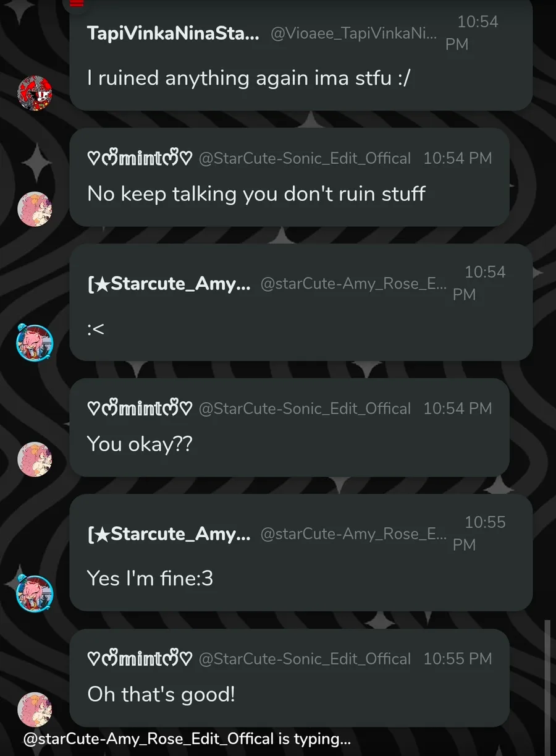Click mint's avatar beside "No keep talking" message

(34, 209)
